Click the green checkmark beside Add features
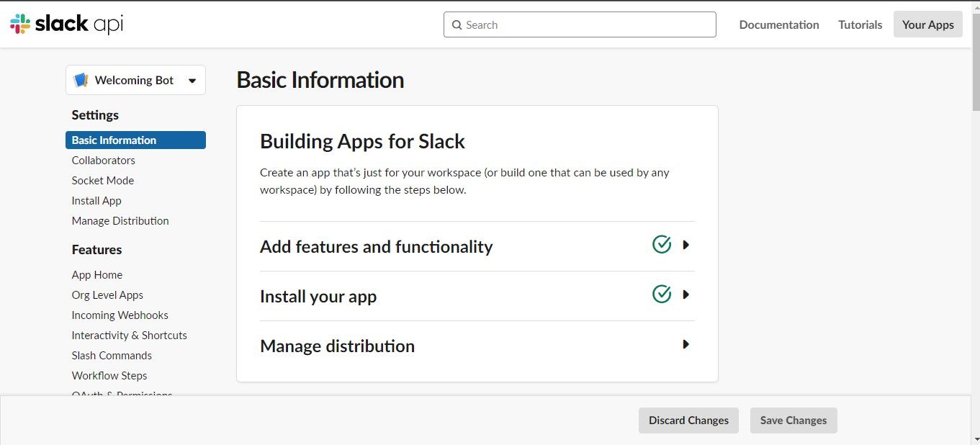980x445 pixels. click(661, 245)
